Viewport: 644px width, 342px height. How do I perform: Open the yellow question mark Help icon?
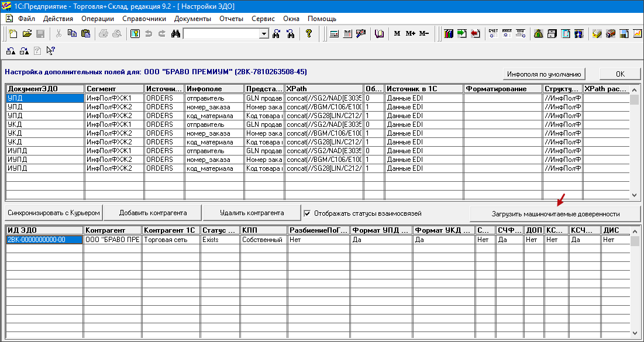pyautogui.click(x=309, y=34)
